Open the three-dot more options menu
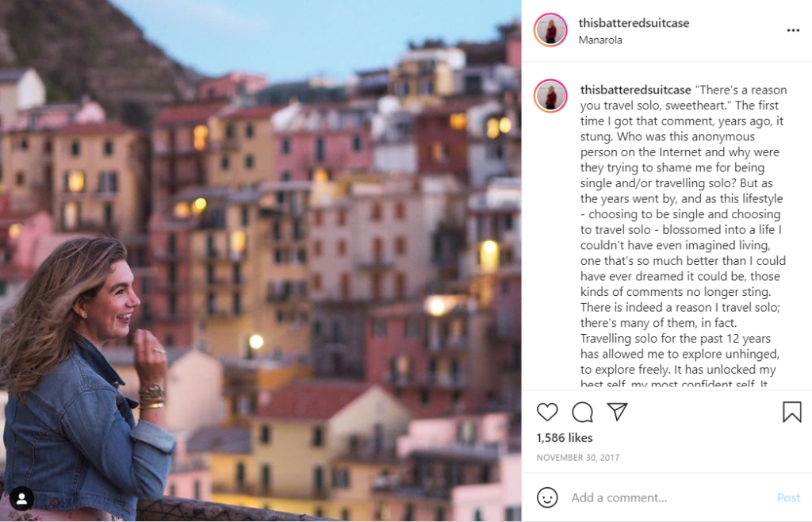Image resolution: width=812 pixels, height=522 pixels. coord(793,31)
